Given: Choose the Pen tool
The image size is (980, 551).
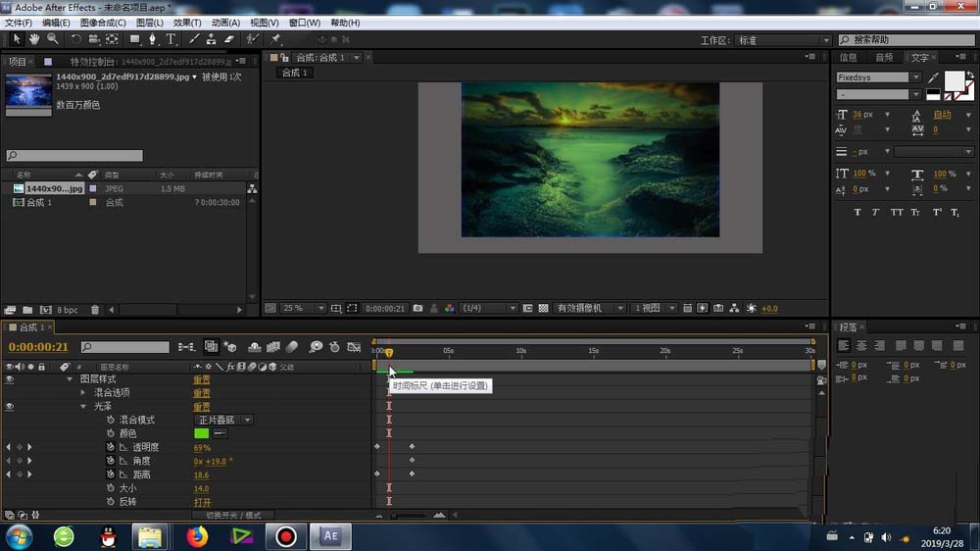Looking at the screenshot, I should click(152, 39).
